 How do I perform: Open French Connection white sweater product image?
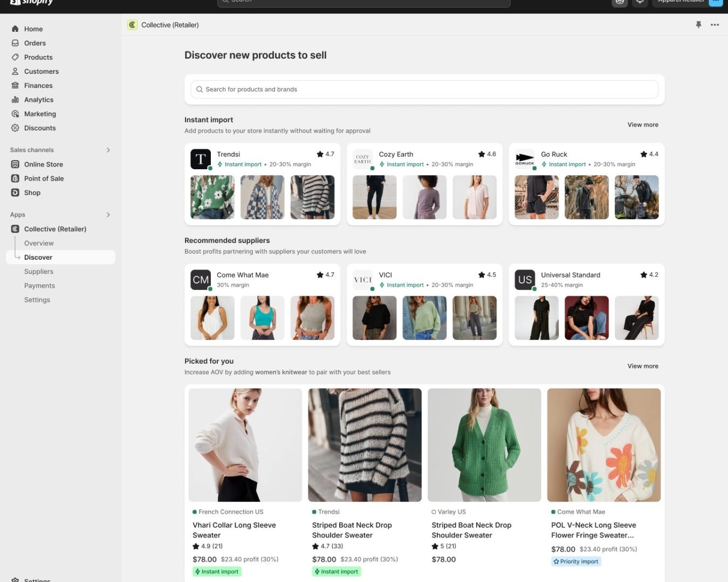[x=245, y=445]
